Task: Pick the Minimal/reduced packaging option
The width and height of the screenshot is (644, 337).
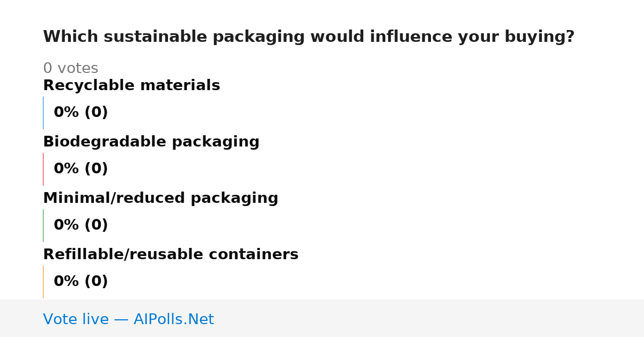Action: (160, 198)
